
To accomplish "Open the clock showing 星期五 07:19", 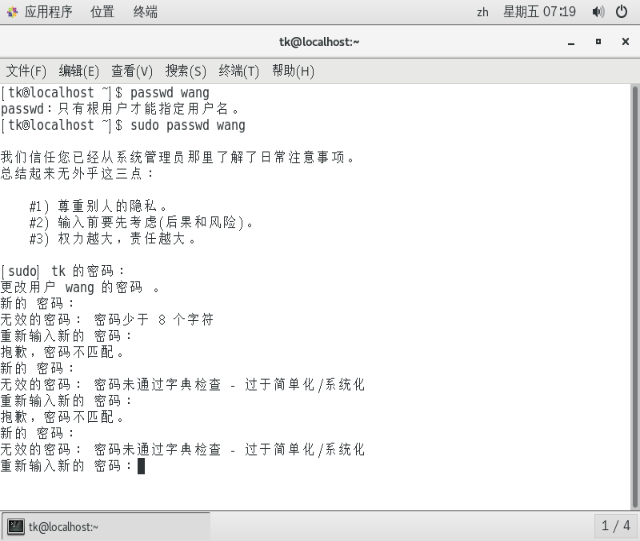I will pos(539,12).
